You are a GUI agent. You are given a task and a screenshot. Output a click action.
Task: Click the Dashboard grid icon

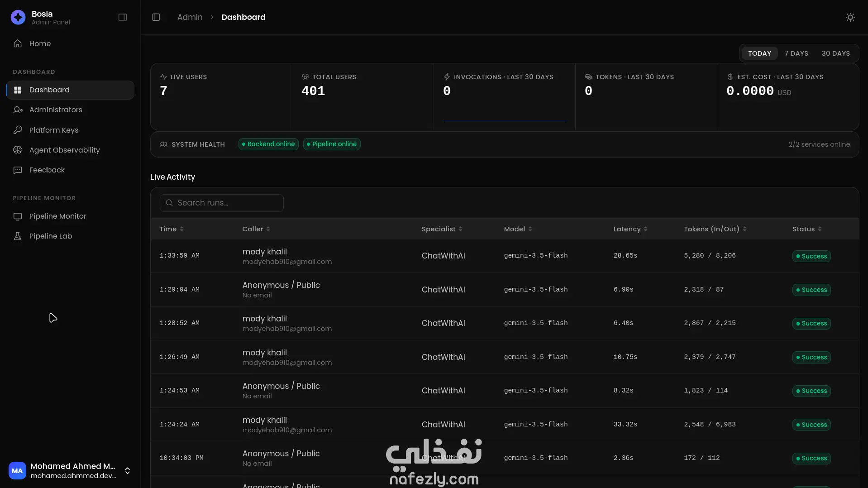click(18, 90)
